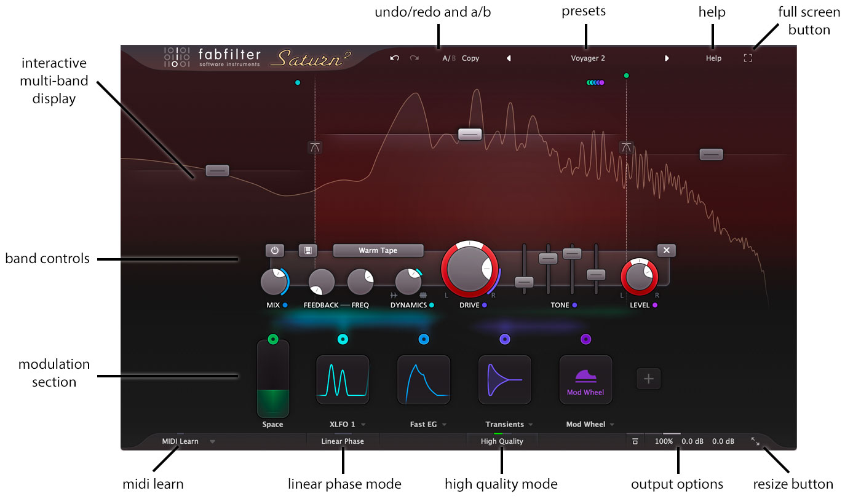Image resolution: width=861 pixels, height=504 pixels.
Task: Click the save band preset floppy icon
Action: coord(307,250)
